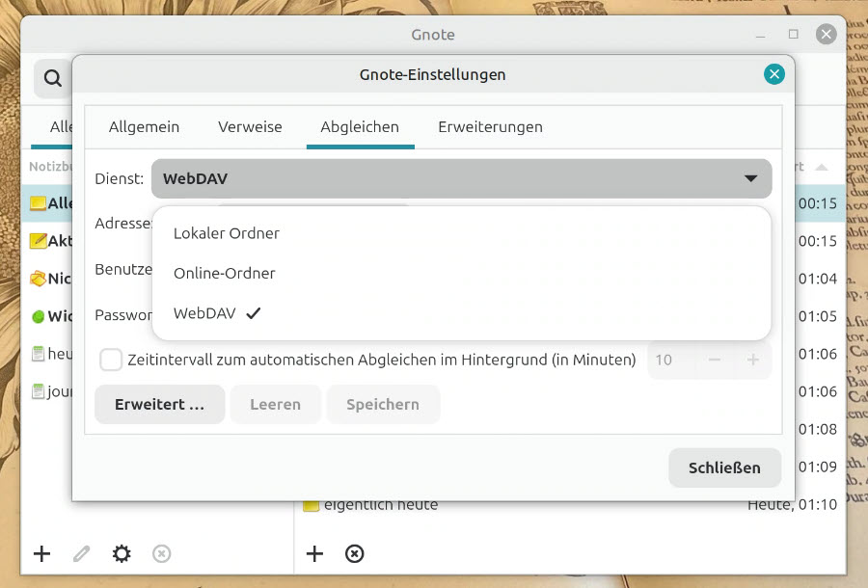The width and height of the screenshot is (868, 588).
Task: Increase the sync interval with the plus button
Action: tap(753, 361)
